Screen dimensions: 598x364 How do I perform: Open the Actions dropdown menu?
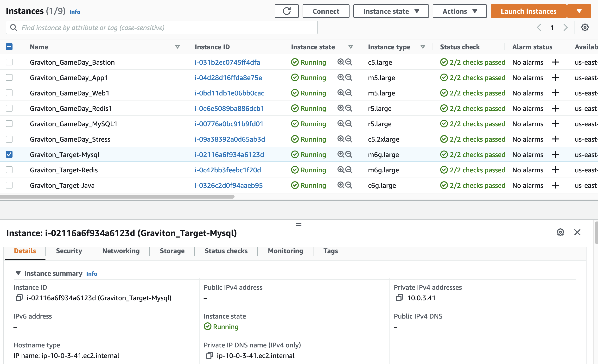[459, 11]
